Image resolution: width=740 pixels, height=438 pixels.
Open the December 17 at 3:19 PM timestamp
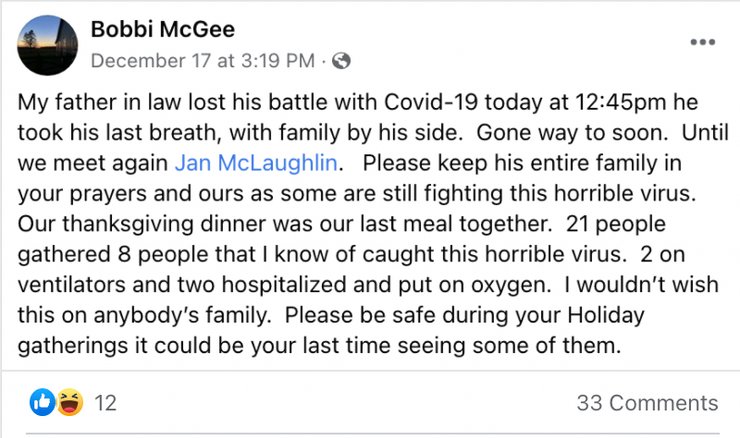tap(203, 61)
